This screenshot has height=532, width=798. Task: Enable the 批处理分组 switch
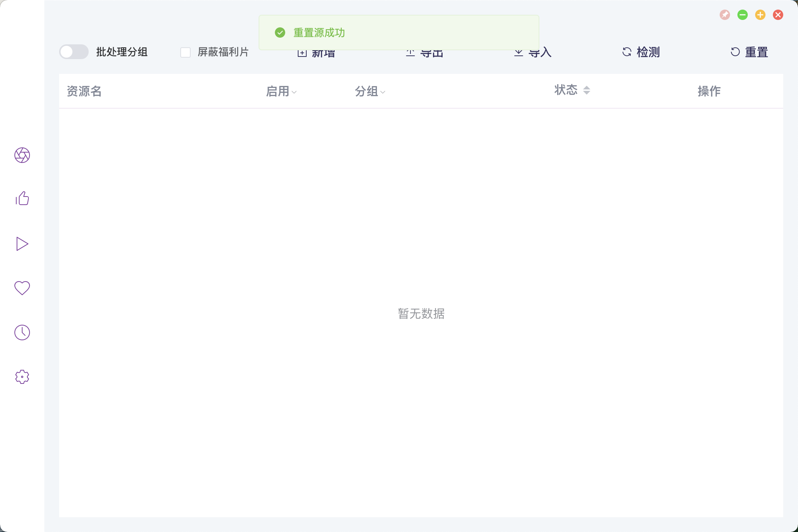coord(74,52)
